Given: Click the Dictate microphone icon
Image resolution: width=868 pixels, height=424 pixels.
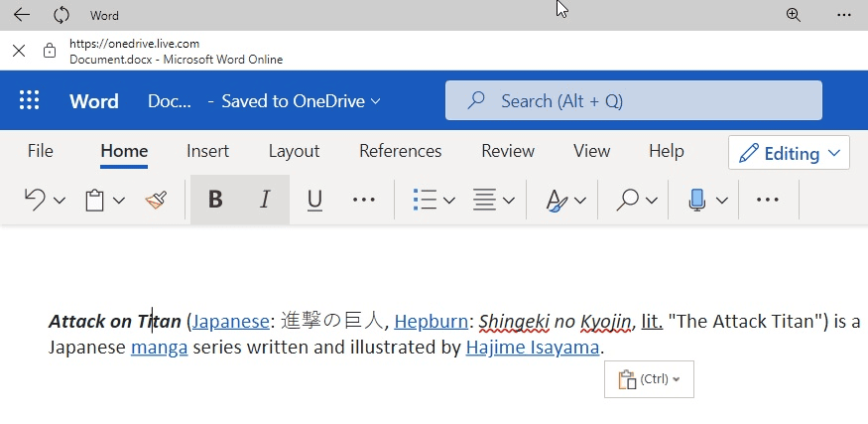Looking at the screenshot, I should click(x=697, y=200).
